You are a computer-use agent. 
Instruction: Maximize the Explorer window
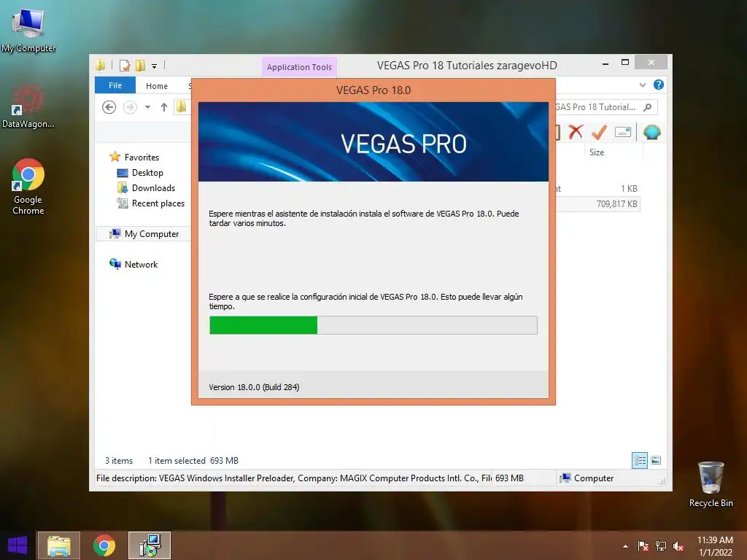(625, 63)
